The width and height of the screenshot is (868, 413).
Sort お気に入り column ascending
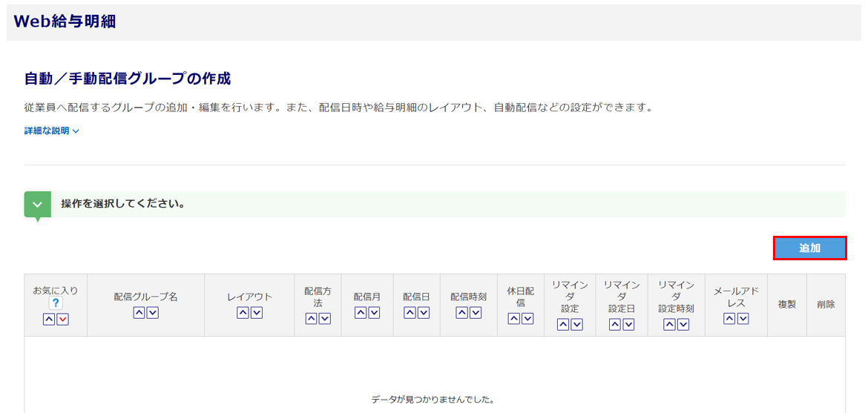[x=49, y=320]
